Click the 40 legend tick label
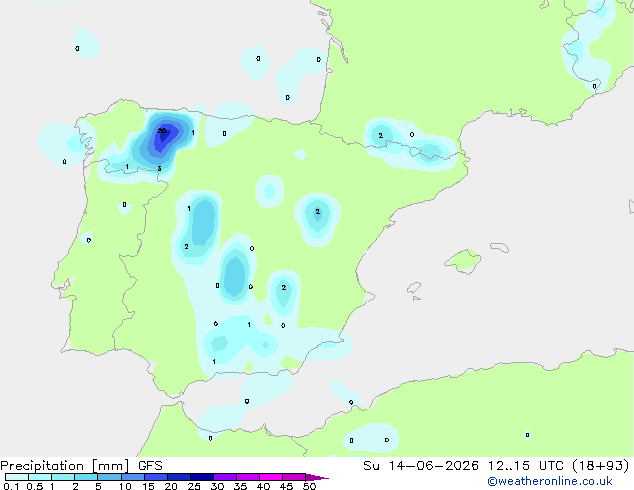Screen dimensions: 634x490 [263, 486]
